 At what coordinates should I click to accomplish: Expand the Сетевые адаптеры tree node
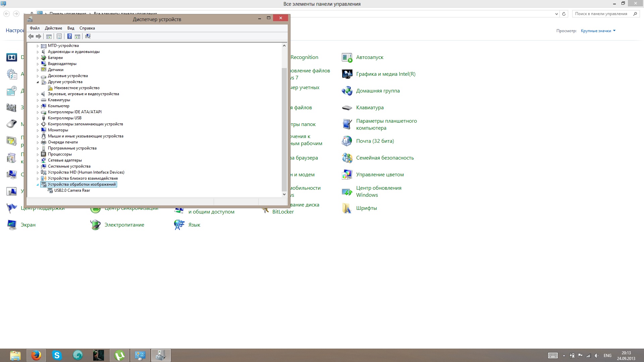[x=38, y=161]
